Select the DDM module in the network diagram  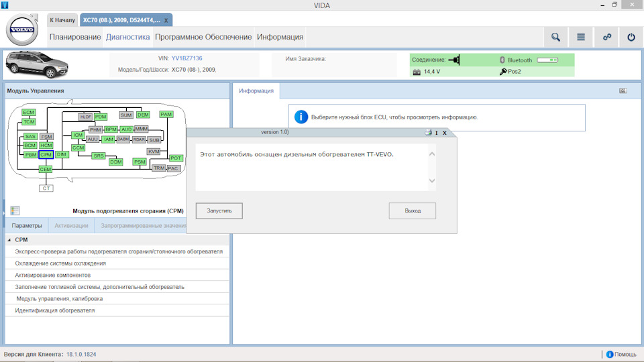[x=116, y=162]
